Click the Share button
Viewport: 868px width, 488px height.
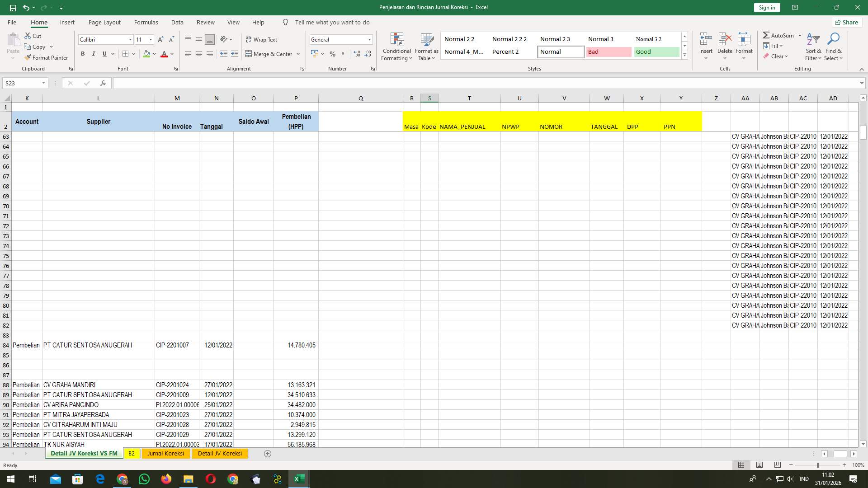click(x=846, y=22)
